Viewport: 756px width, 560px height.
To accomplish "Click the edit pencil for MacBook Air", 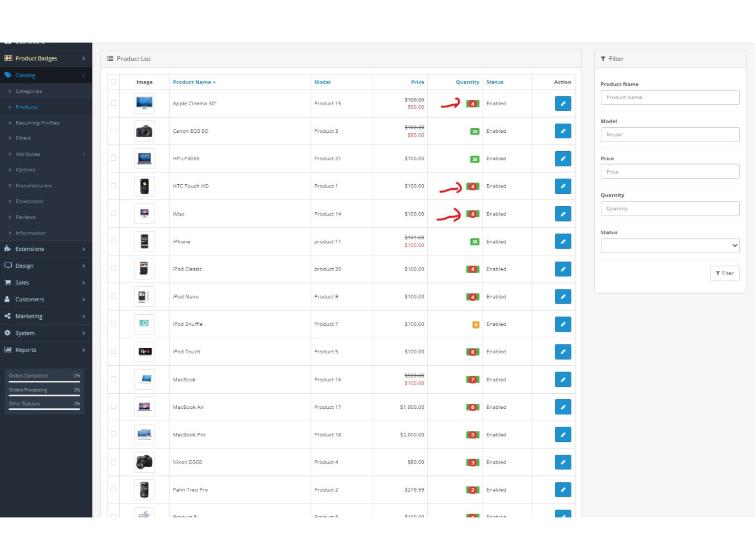I will 562,407.
